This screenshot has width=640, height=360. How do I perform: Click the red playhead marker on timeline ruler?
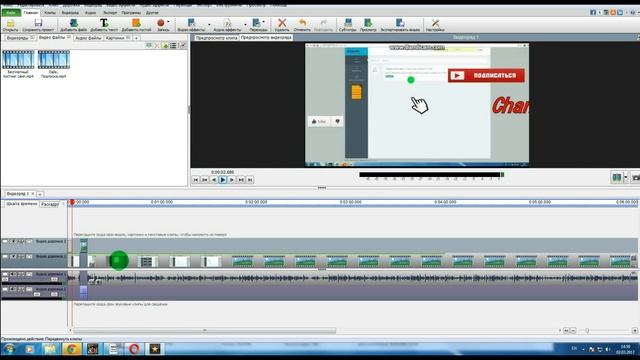point(72,202)
